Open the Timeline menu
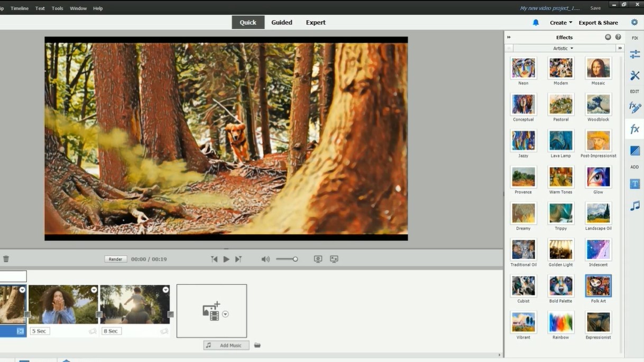644x362 pixels. coord(20,8)
